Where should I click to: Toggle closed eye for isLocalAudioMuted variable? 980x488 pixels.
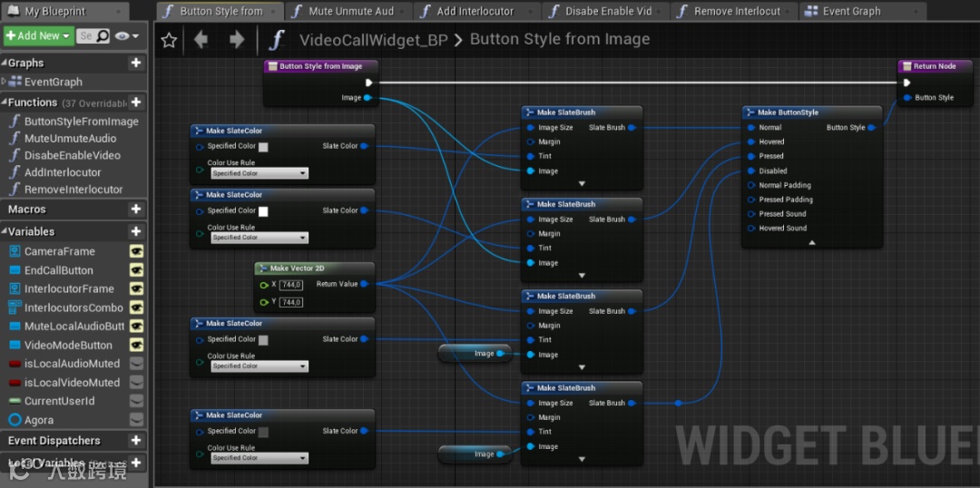pos(136,364)
